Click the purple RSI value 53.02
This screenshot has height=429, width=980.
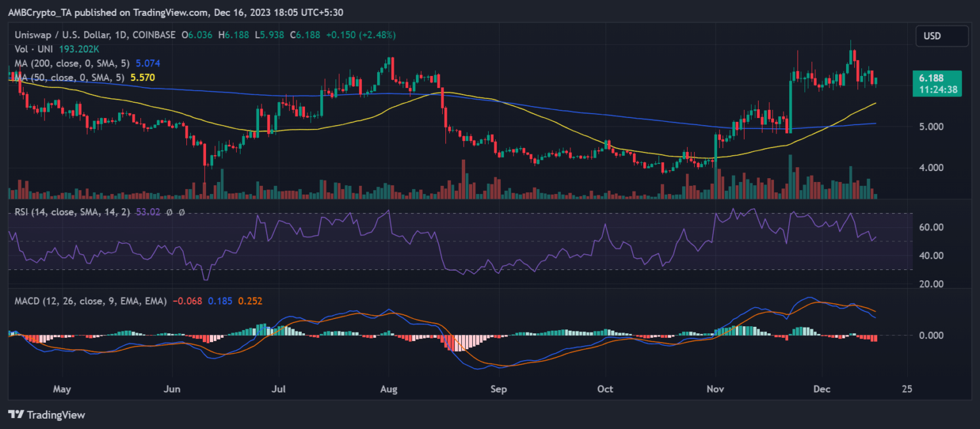(149, 213)
